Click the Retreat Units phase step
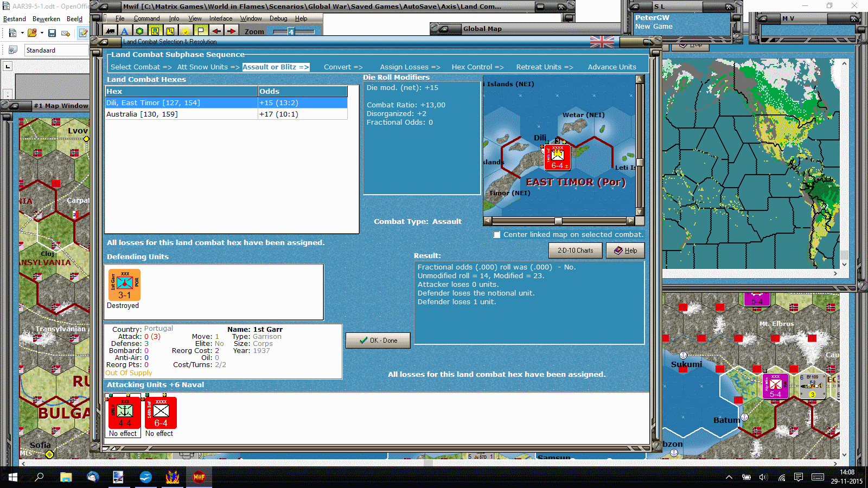This screenshot has width=868, height=488. tap(545, 67)
